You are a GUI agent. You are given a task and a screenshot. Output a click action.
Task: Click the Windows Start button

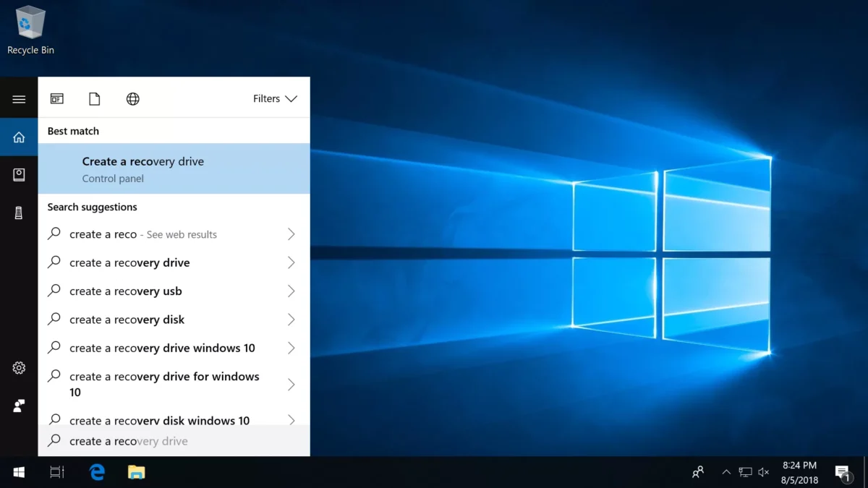pyautogui.click(x=19, y=472)
